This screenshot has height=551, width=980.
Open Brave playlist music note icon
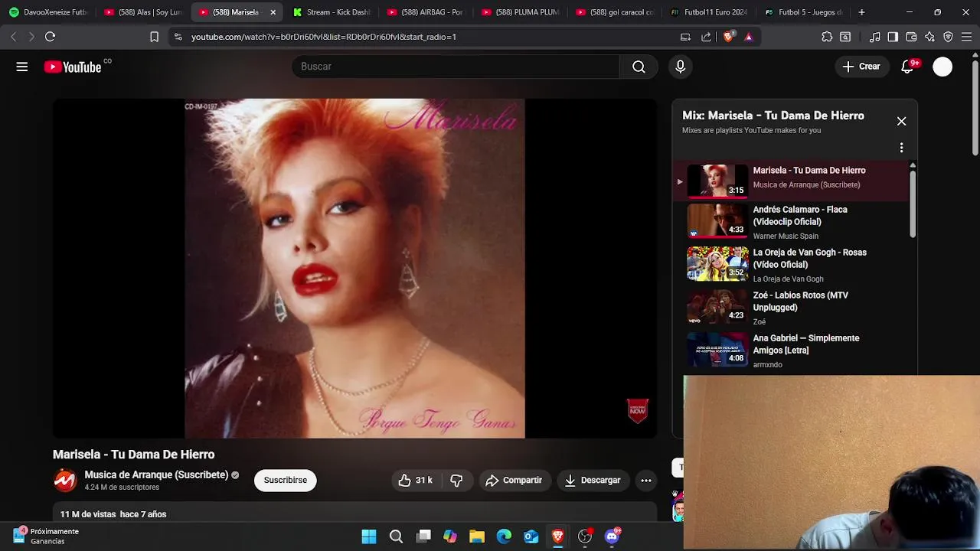pos(874,37)
